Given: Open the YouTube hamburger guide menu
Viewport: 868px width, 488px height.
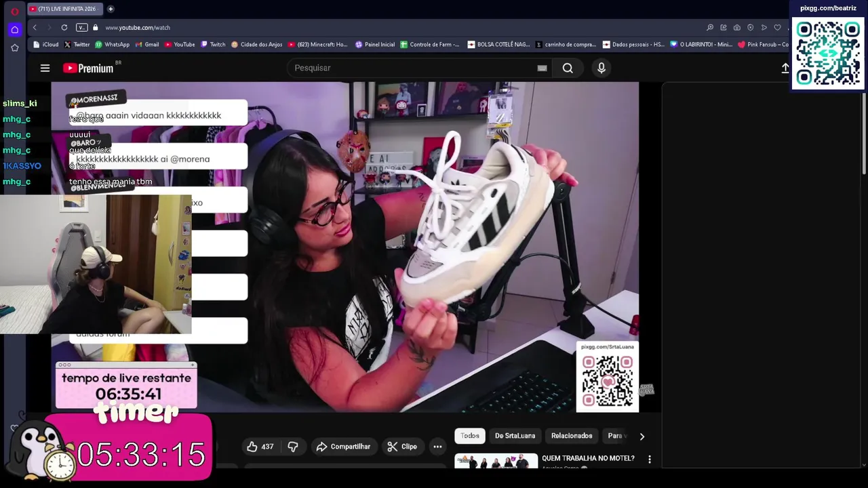Looking at the screenshot, I should [x=45, y=68].
